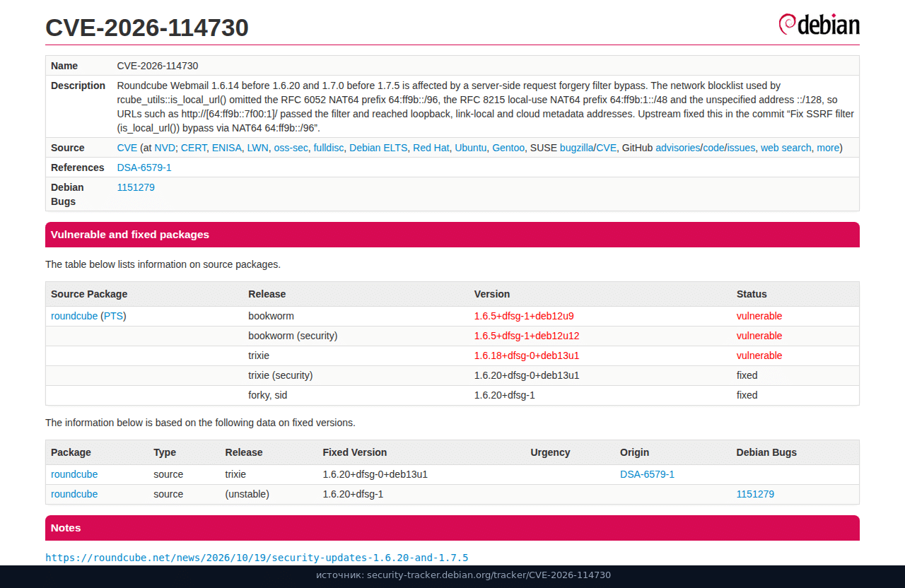The height and width of the screenshot is (588, 905).
Task: Follow the Red Hat link
Action: pyautogui.click(x=431, y=148)
